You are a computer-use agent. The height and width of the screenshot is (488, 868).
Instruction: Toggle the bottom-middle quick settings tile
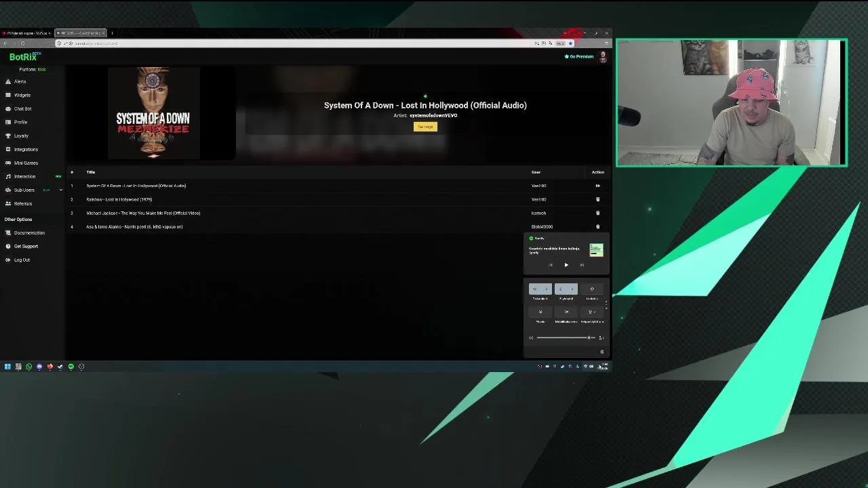pos(566,312)
